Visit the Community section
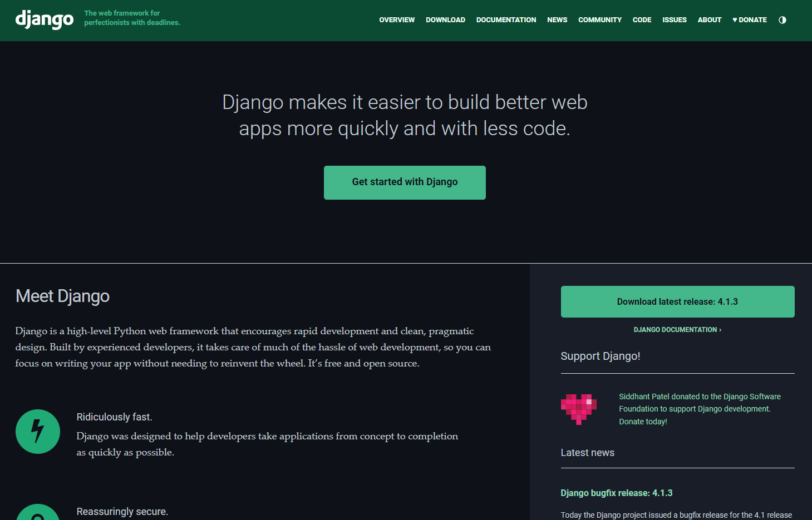Screen dimensions: 812x520 (x=600, y=19)
